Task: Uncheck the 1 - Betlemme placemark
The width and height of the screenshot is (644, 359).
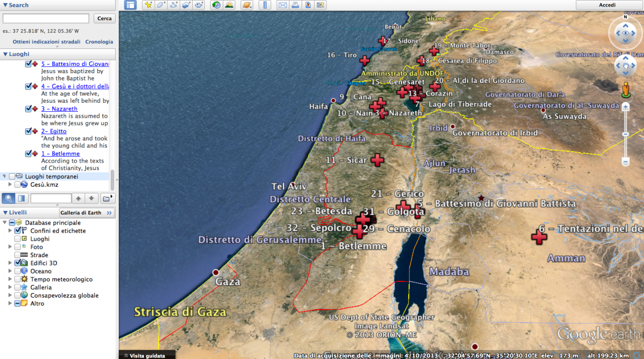Action: 29,154
